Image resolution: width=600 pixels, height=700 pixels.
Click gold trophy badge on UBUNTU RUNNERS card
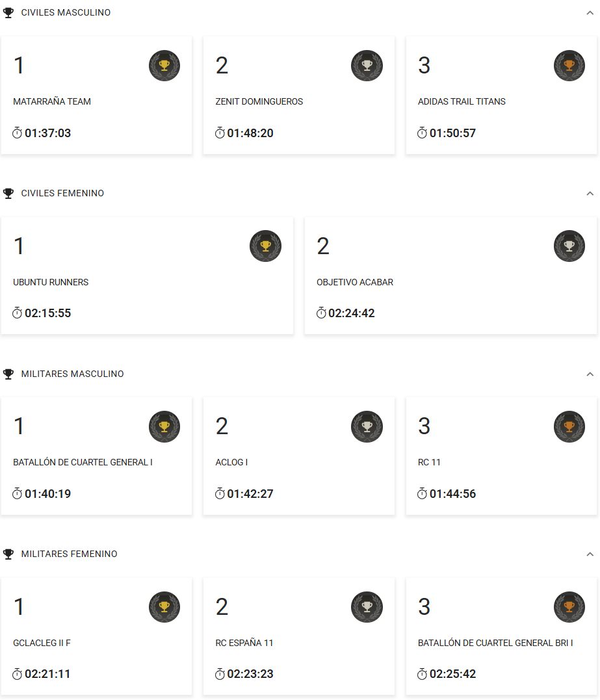(265, 246)
